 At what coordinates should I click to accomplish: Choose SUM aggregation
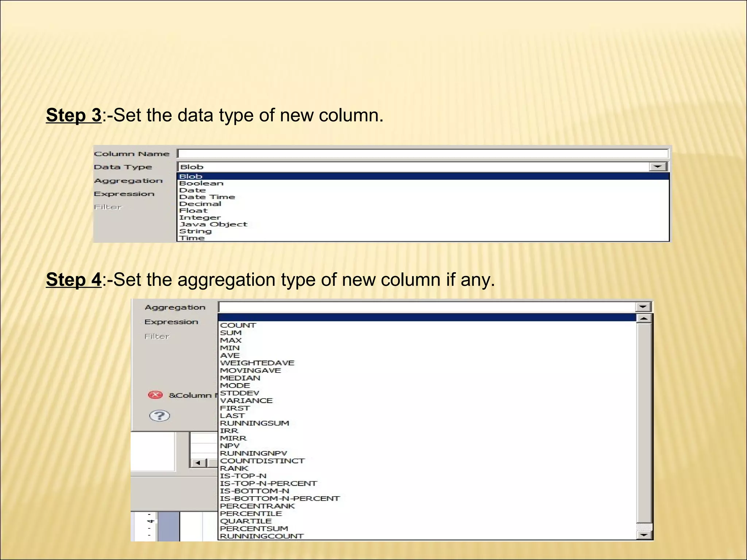[427, 333]
